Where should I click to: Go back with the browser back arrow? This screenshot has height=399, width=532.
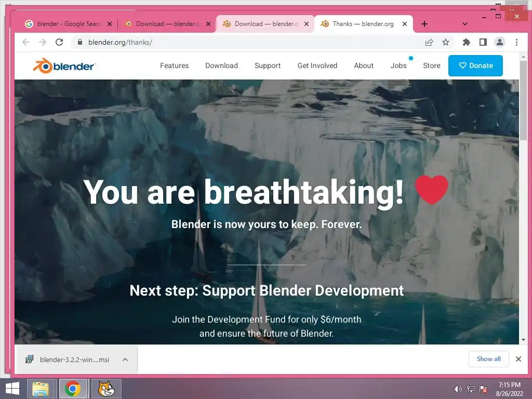[x=26, y=42]
